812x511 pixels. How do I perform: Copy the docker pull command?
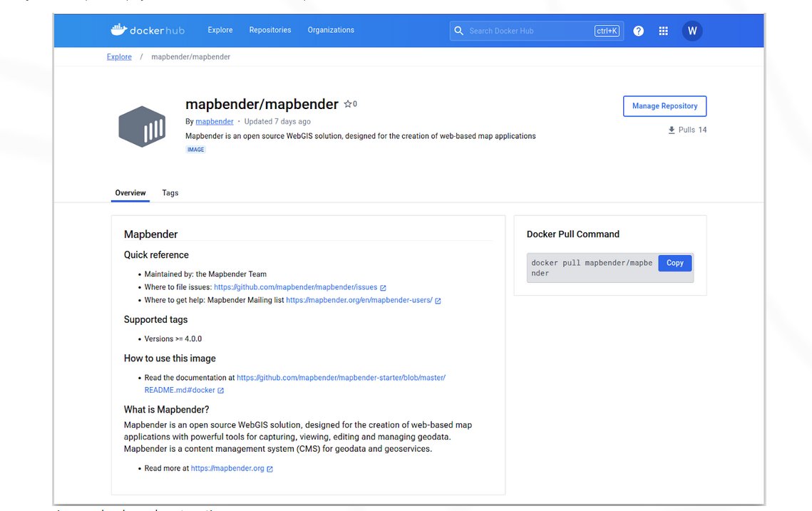point(675,263)
